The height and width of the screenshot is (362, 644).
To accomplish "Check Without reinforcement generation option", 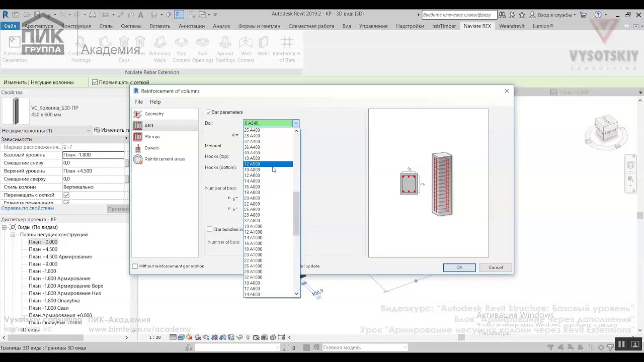I will click(x=135, y=266).
